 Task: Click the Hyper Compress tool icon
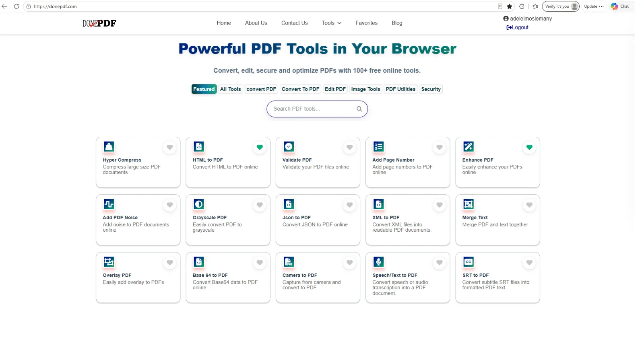[x=109, y=146]
